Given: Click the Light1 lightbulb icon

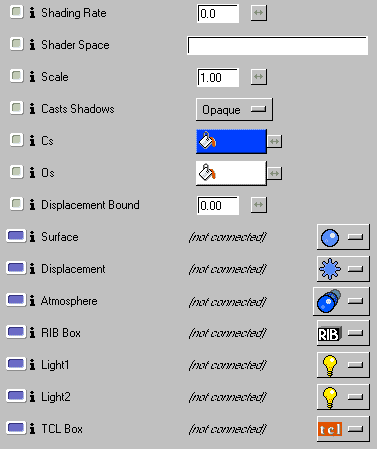Looking at the screenshot, I should point(330,366).
